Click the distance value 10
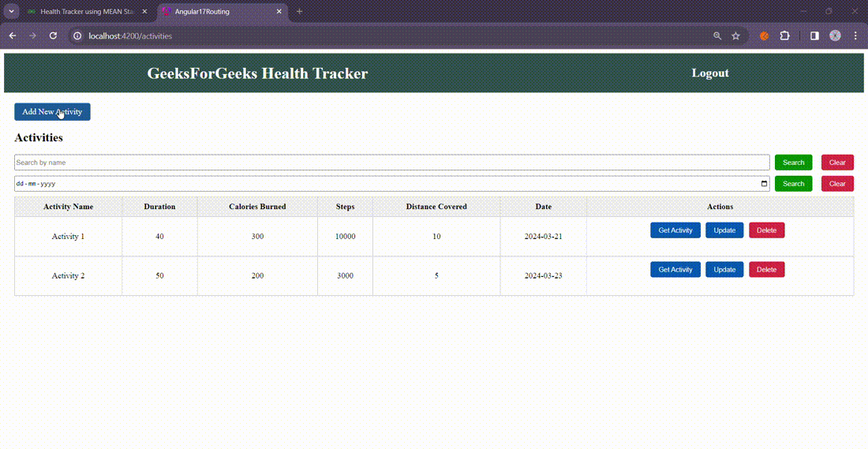The height and width of the screenshot is (449, 868). pyautogui.click(x=436, y=237)
